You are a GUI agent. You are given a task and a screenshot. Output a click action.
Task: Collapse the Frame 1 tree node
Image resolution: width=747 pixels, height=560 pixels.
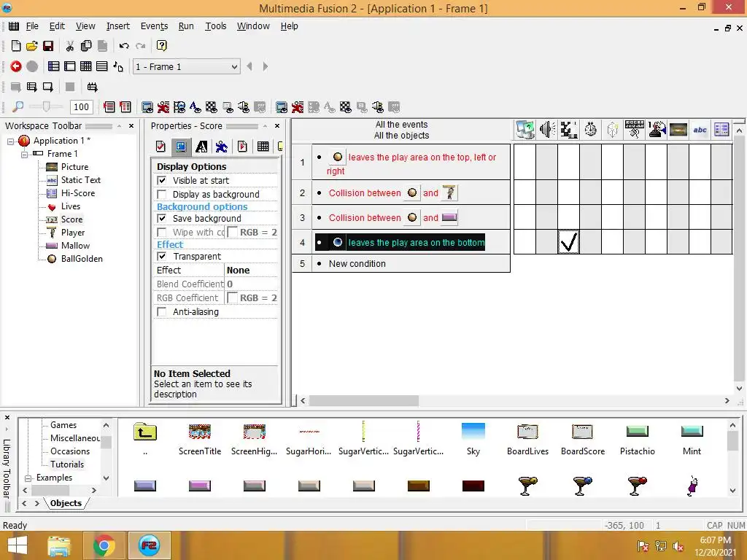24,155
